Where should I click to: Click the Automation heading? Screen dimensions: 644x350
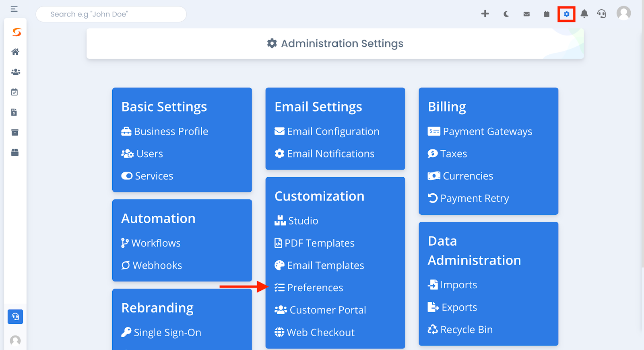point(159,218)
